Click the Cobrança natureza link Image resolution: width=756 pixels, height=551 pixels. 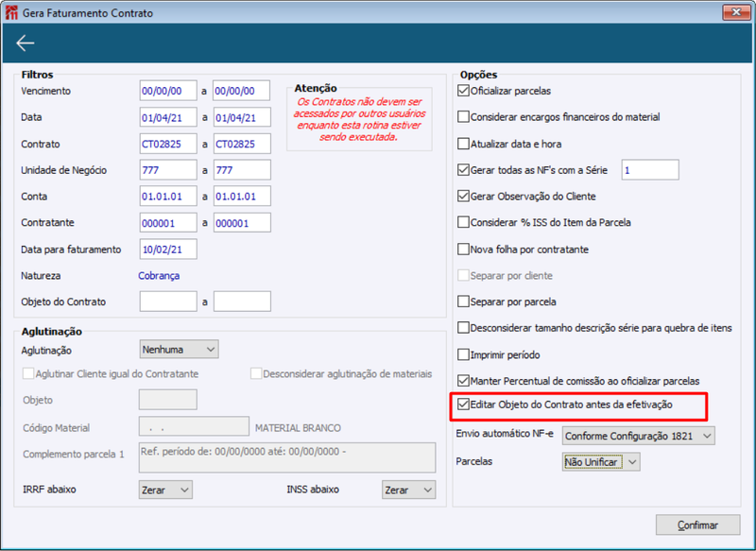159,276
